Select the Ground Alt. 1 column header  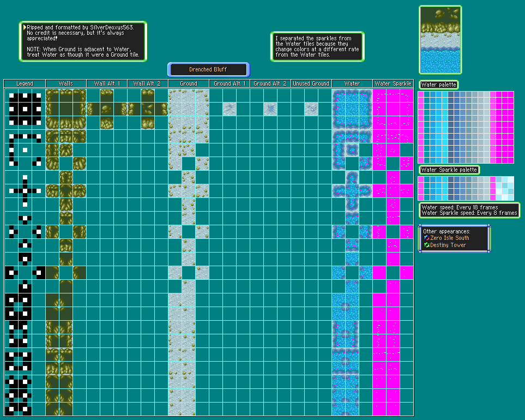(x=230, y=83)
